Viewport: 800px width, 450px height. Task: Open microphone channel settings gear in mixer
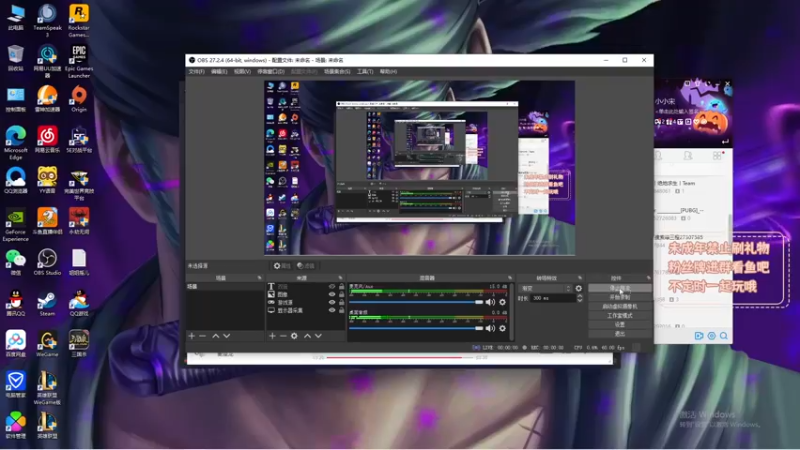[x=503, y=302]
